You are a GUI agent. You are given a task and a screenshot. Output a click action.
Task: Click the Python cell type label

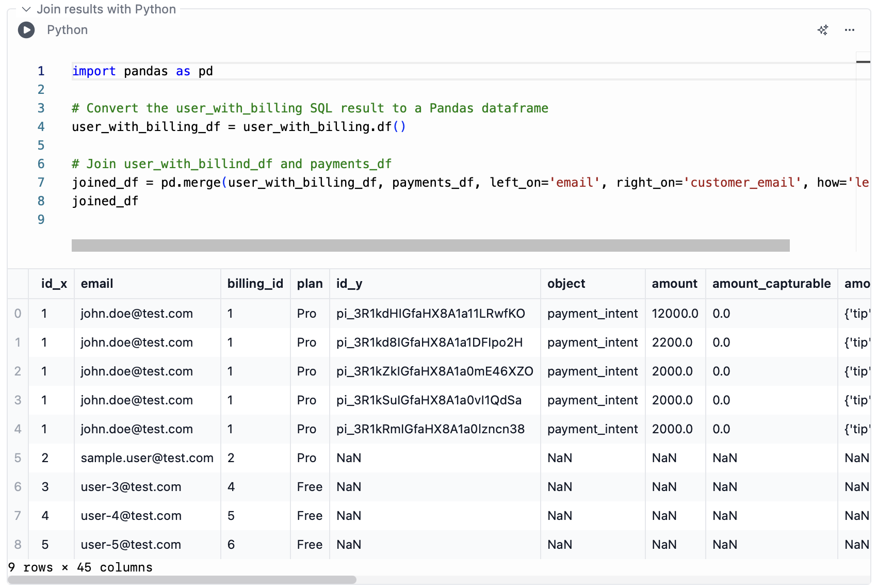pyautogui.click(x=67, y=30)
